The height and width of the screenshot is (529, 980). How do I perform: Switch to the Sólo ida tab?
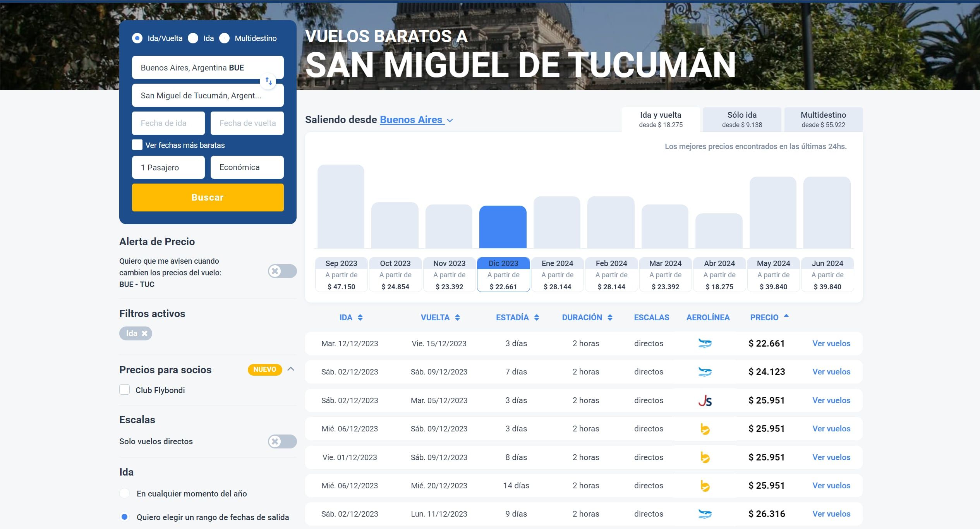[x=741, y=119]
